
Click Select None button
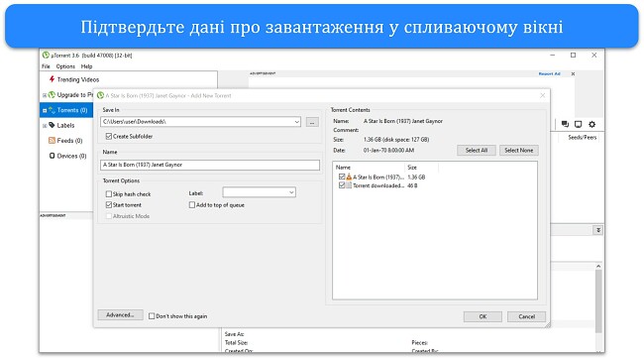coord(519,151)
